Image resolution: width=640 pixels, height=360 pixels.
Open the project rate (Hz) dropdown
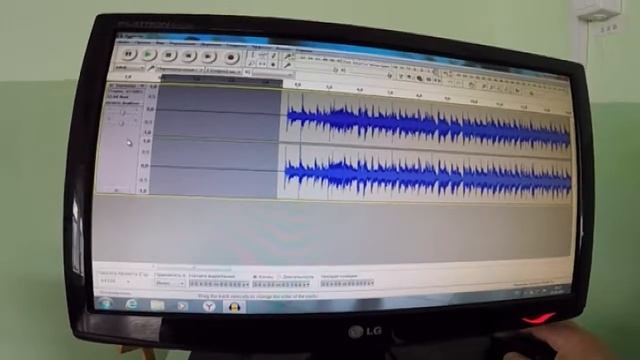115,281
